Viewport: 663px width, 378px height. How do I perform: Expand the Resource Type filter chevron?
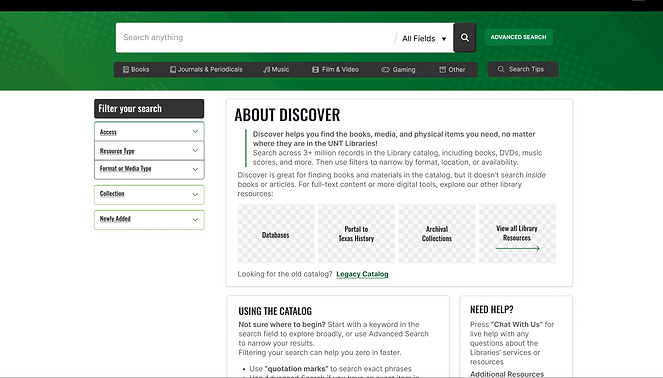point(195,151)
